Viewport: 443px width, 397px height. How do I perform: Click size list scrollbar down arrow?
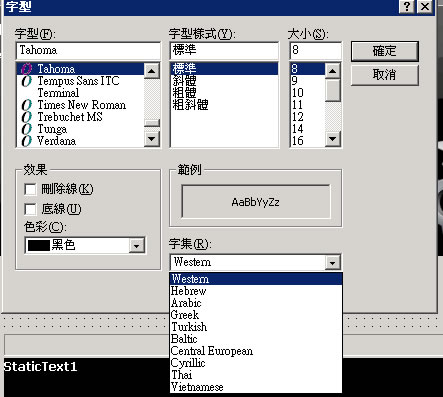pos(332,139)
